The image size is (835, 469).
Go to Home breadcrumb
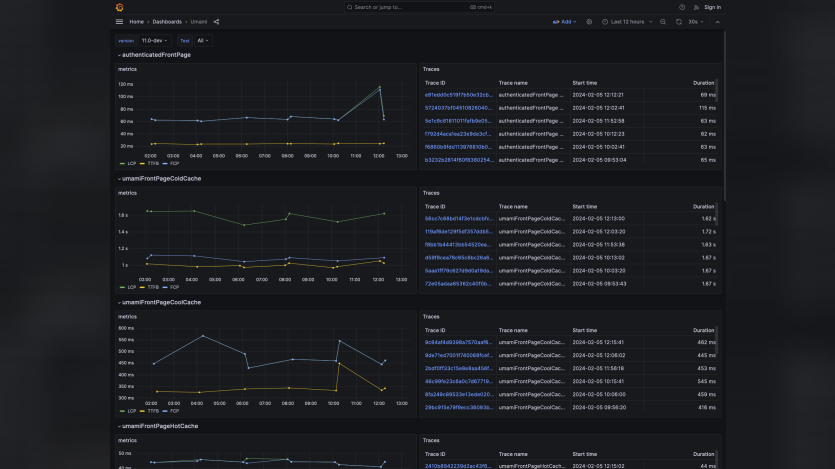pos(136,22)
